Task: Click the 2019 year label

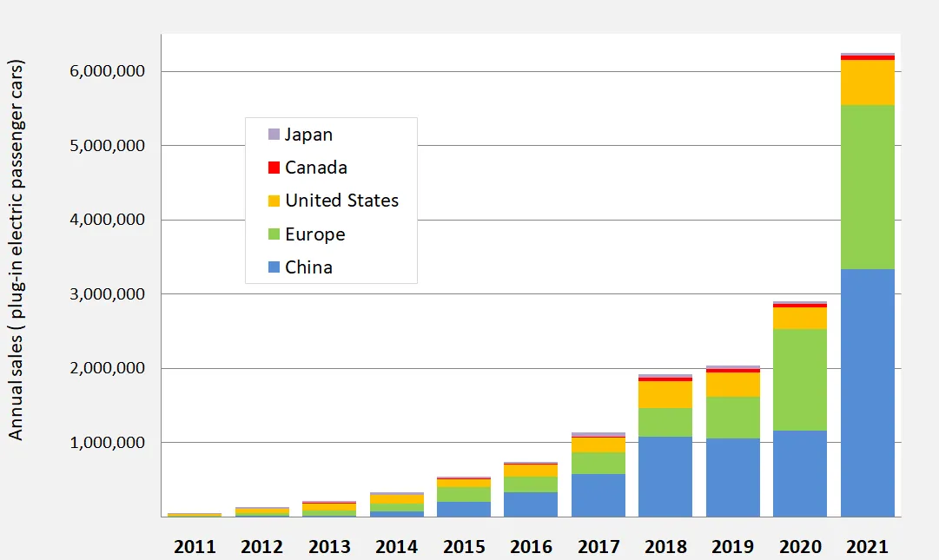Action: (x=733, y=546)
